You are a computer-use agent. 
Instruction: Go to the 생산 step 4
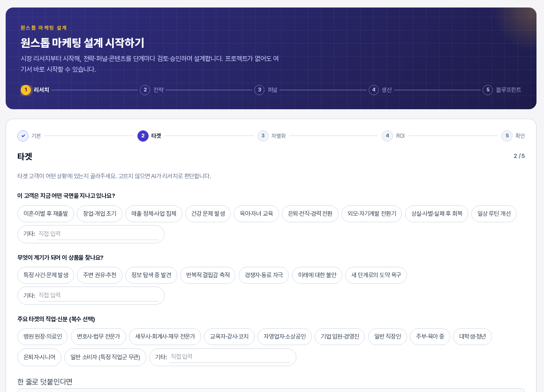pos(380,90)
